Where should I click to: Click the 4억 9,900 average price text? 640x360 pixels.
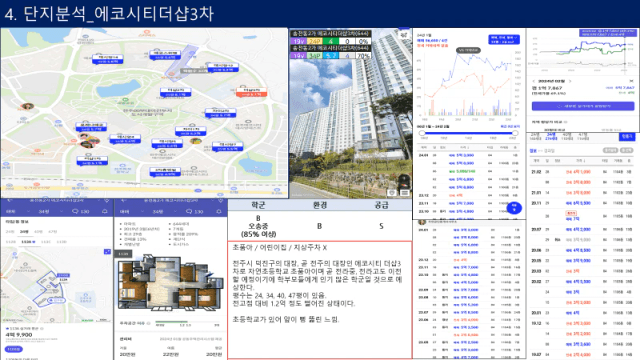tap(19, 335)
